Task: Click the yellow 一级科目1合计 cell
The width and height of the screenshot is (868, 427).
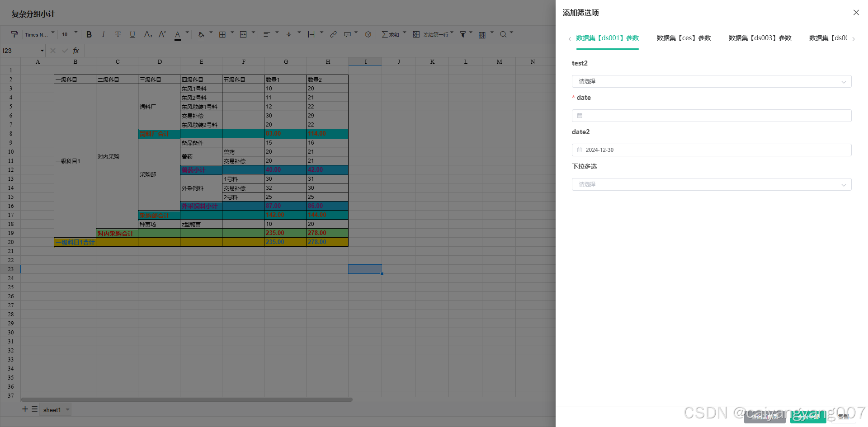Action: [x=75, y=242]
